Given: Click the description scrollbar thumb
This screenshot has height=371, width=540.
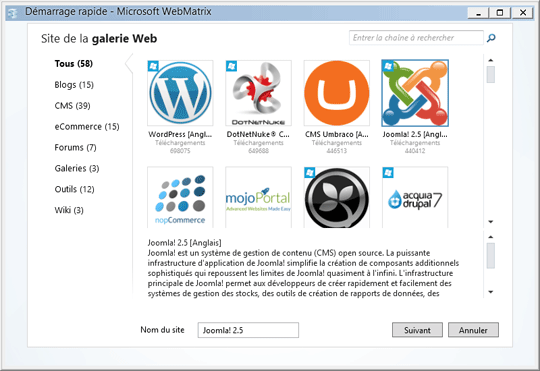Looking at the screenshot, I should pos(491,256).
